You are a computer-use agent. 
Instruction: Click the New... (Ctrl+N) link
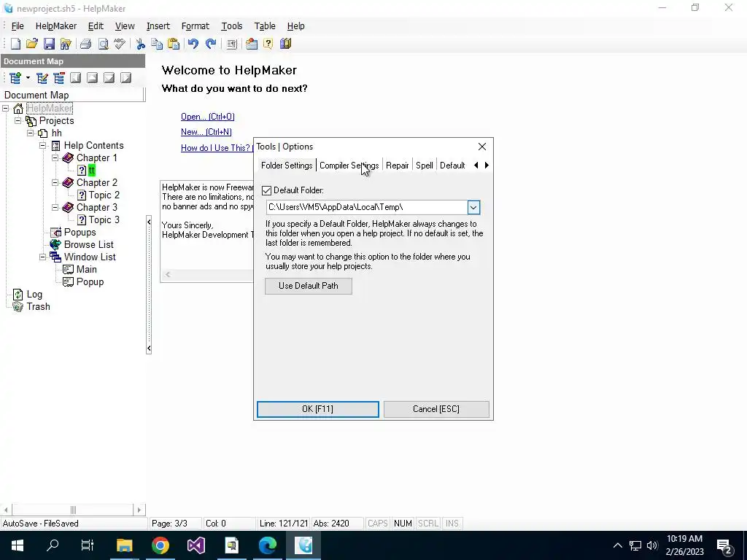pos(206,132)
